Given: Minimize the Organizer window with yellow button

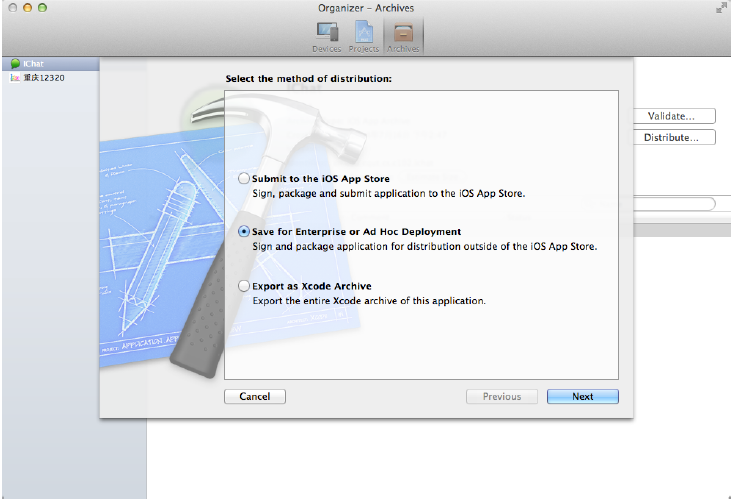Looking at the screenshot, I should (27, 8).
